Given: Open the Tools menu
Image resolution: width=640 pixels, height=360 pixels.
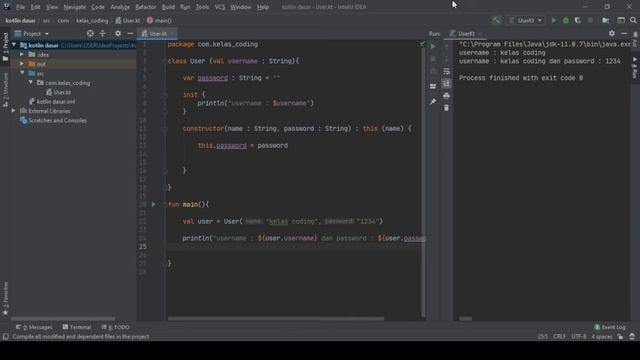Looking at the screenshot, I should click(202, 7).
